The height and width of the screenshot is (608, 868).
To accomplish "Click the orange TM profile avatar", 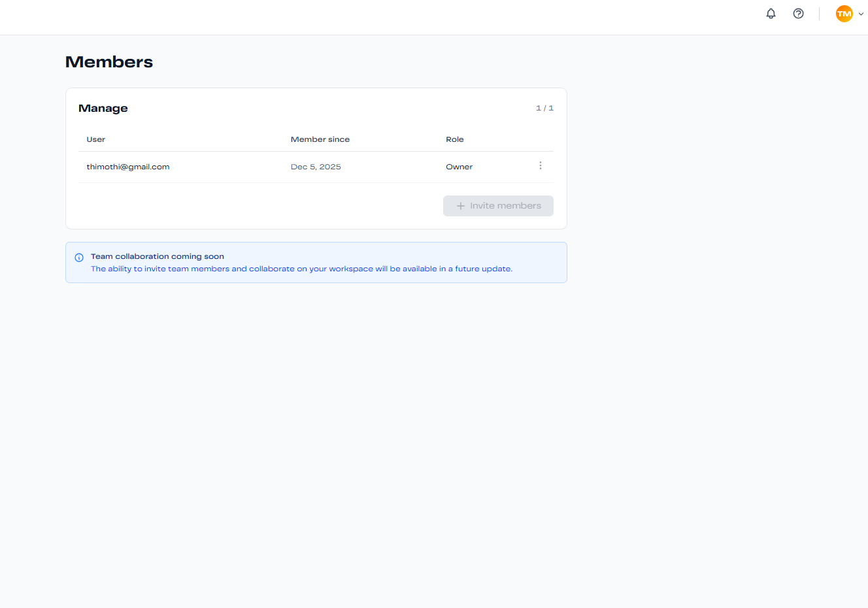I will pyautogui.click(x=844, y=14).
